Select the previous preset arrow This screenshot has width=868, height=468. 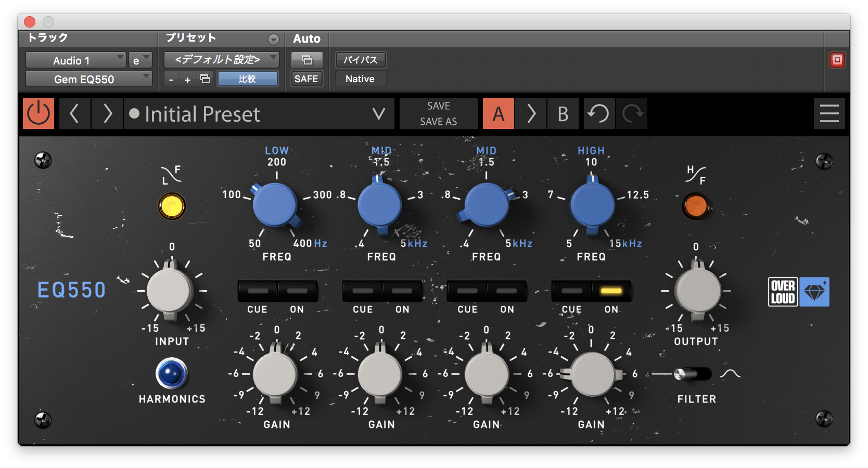click(74, 113)
